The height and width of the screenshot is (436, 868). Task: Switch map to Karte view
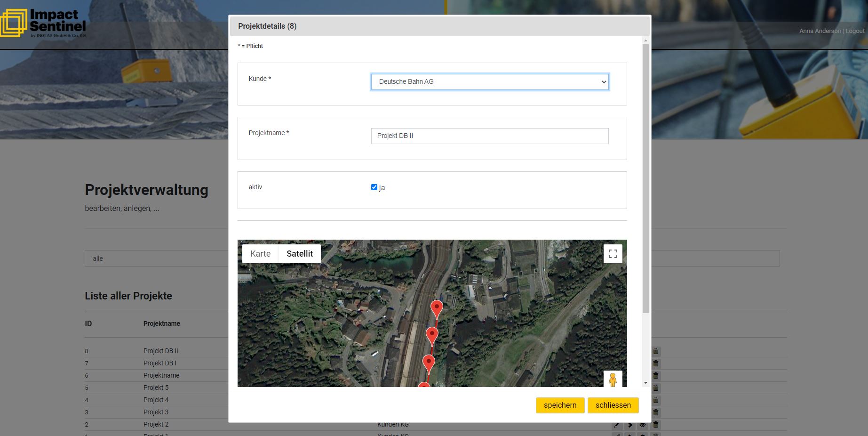260,254
